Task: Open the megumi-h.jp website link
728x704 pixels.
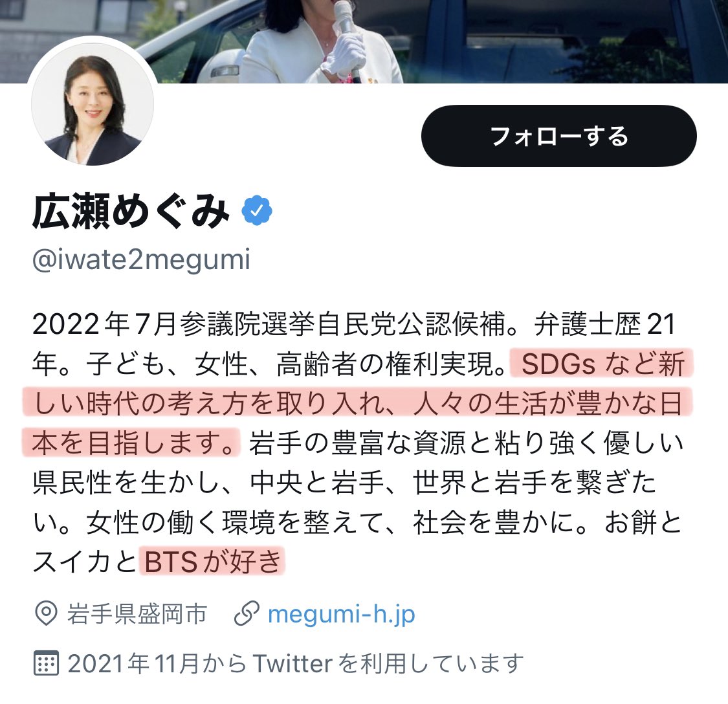Action: tap(341, 614)
